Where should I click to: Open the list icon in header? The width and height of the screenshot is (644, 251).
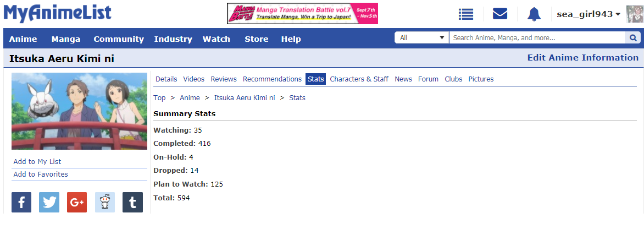pyautogui.click(x=466, y=14)
